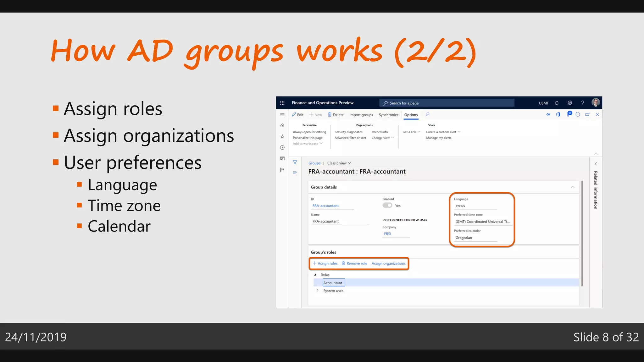This screenshot has width=644, height=362.
Task: Switch to the Options tab
Action: click(x=411, y=115)
